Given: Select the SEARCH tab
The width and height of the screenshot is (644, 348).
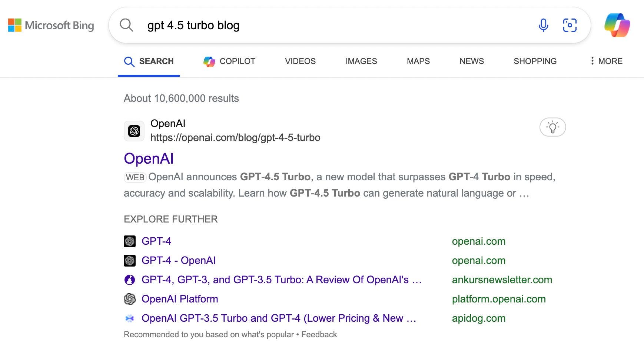Looking at the screenshot, I should (149, 61).
